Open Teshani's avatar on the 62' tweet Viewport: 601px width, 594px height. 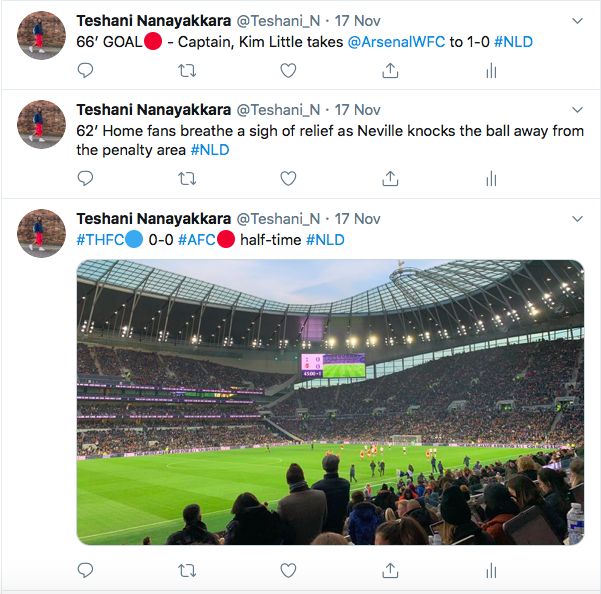[x=42, y=125]
